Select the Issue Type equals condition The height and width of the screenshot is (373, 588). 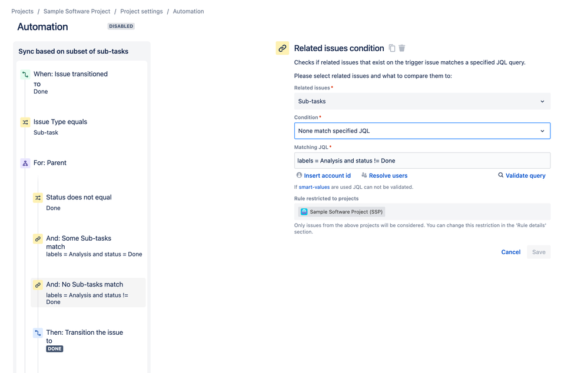61,122
